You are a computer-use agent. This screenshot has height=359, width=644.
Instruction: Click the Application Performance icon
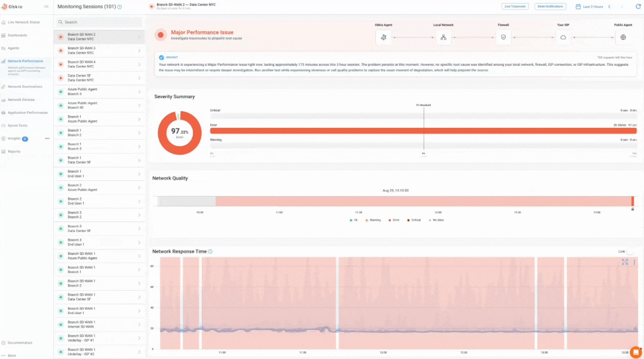[x=3, y=113]
